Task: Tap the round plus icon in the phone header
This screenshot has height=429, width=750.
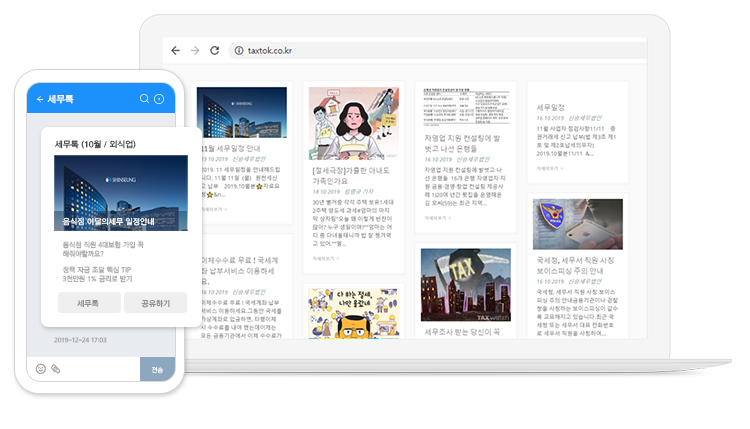Action: coord(159,99)
